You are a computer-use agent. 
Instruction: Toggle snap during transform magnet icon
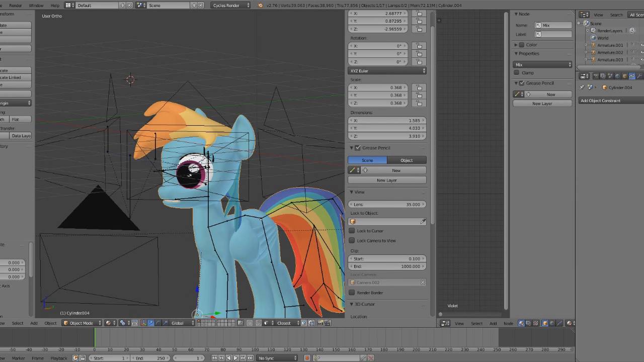(258, 323)
